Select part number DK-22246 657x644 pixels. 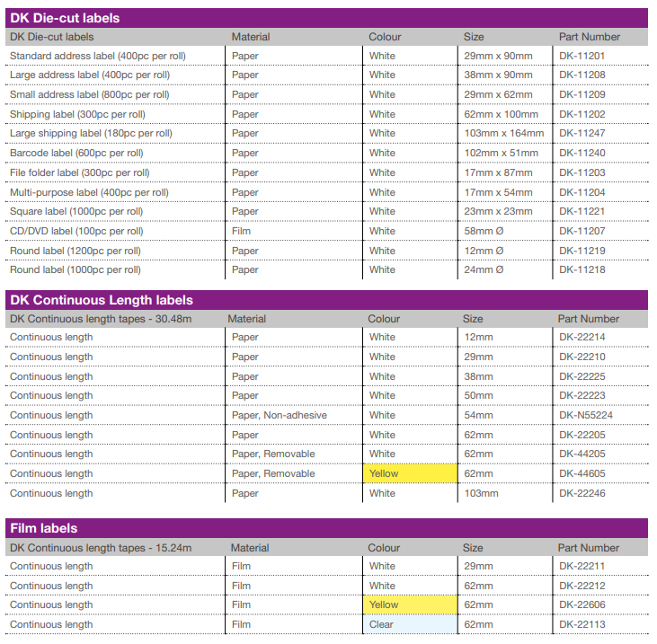582,493
